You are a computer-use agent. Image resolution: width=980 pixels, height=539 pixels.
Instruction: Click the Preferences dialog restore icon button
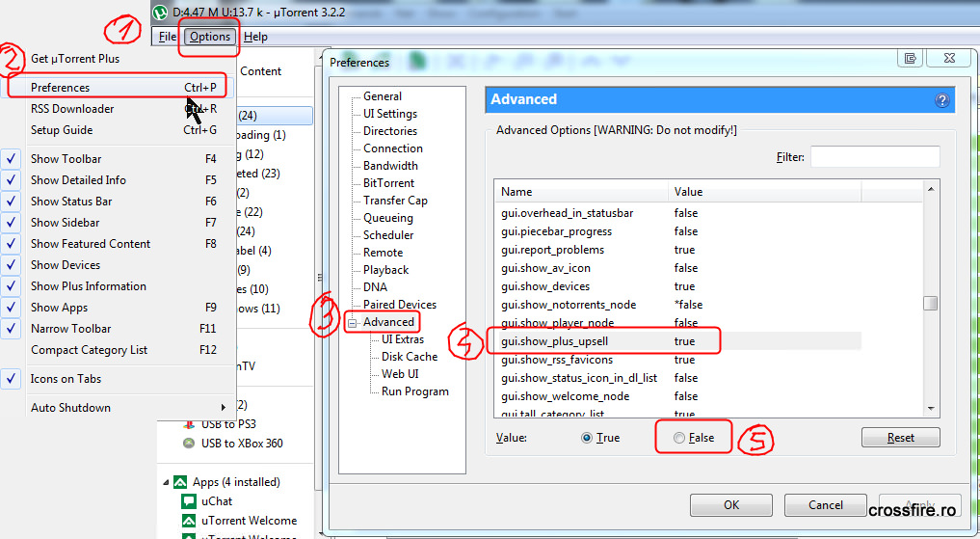tap(910, 58)
